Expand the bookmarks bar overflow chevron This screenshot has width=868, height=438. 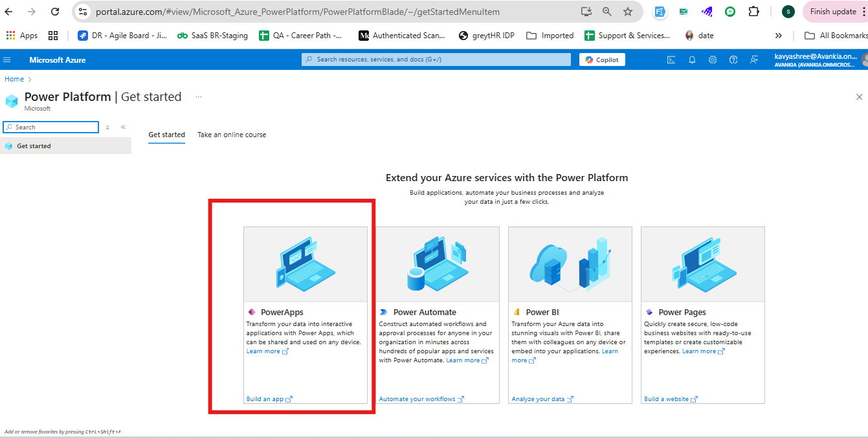pyautogui.click(x=779, y=36)
